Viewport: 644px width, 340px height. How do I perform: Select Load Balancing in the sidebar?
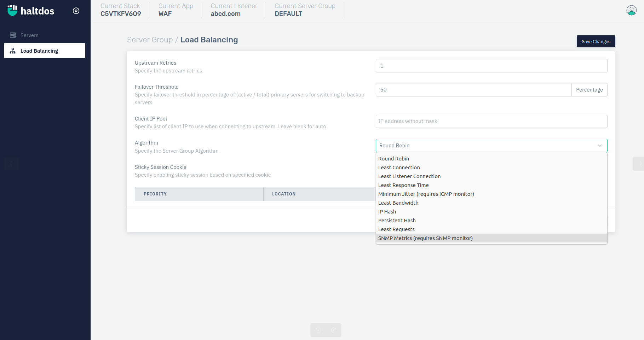pos(45,51)
